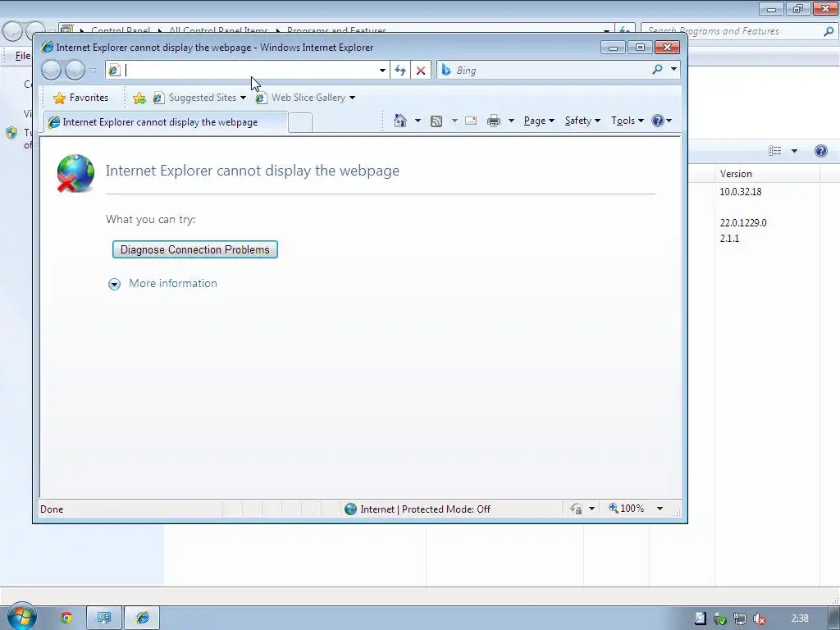Open a new blank tab
Viewport: 840px width, 630px height.
(300, 123)
